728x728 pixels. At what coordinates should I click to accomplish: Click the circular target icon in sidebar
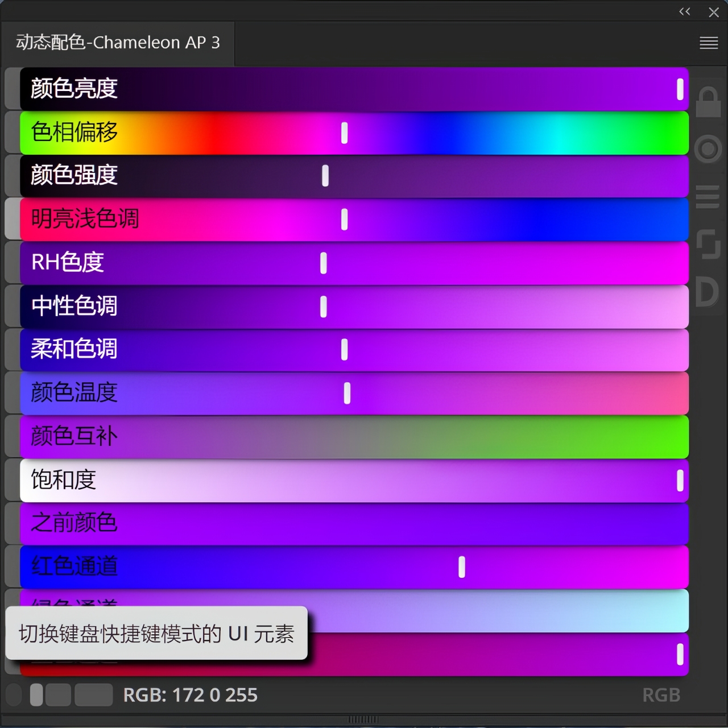[x=708, y=149]
